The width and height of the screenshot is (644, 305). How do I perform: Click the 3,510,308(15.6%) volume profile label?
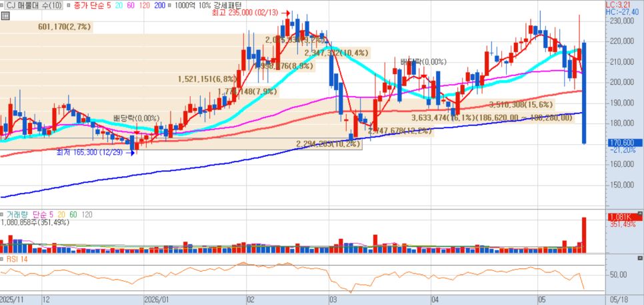(x=522, y=104)
